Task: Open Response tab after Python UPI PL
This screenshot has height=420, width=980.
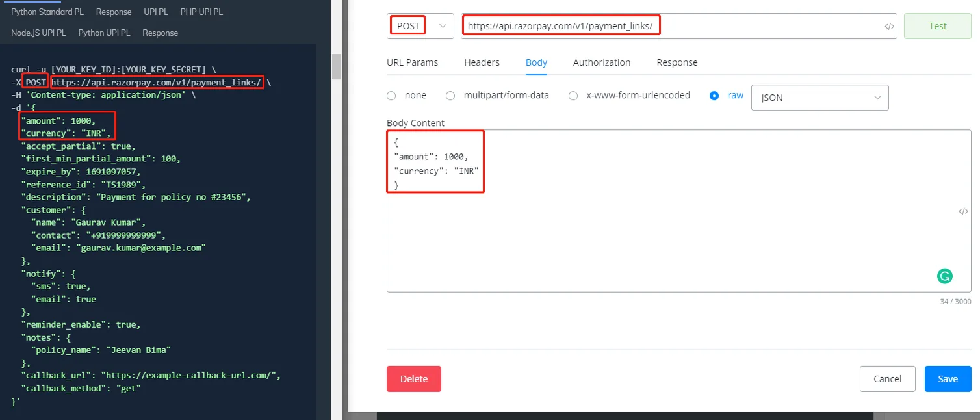Action: coord(160,33)
